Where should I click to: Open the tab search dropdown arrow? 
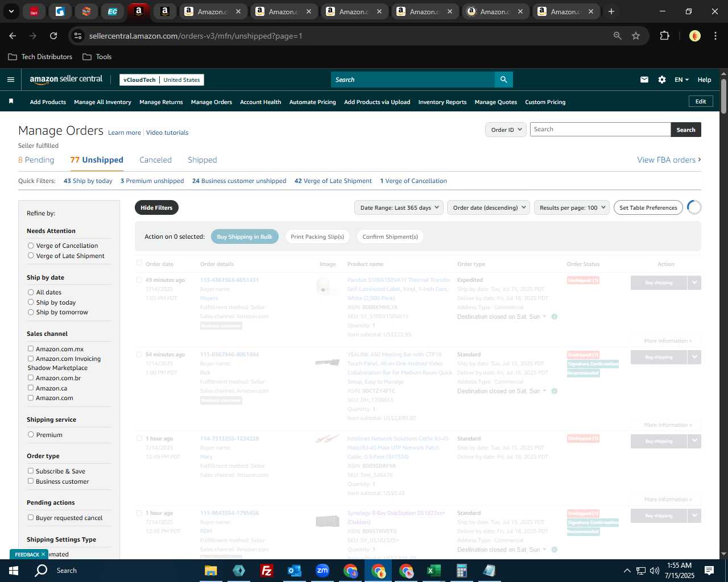(x=11, y=11)
